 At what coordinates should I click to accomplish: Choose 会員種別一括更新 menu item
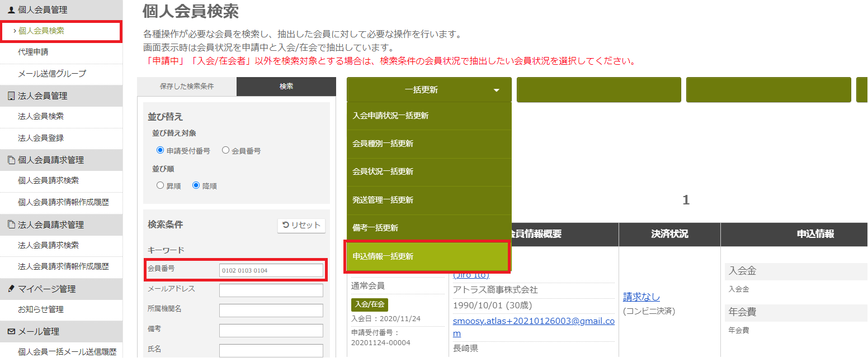click(429, 144)
